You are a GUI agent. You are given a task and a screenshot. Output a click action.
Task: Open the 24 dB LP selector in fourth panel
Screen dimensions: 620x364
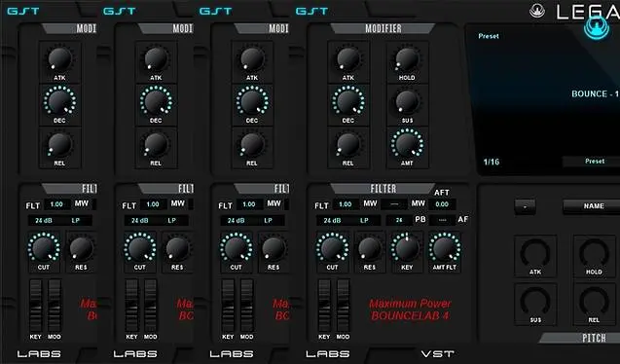click(x=348, y=221)
